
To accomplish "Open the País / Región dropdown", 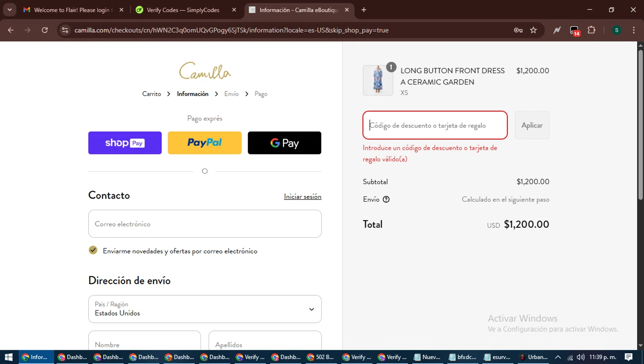I will point(205,309).
